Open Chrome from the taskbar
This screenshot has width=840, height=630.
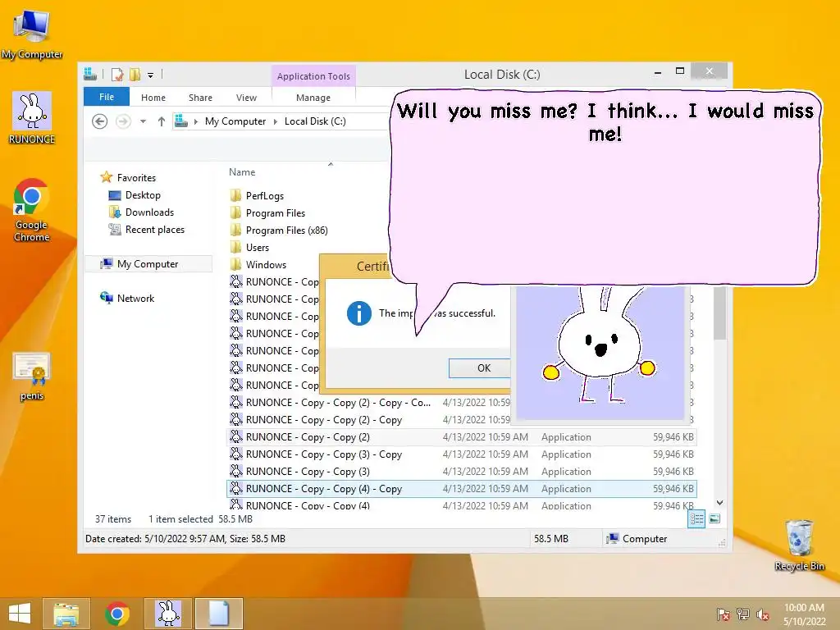point(117,614)
